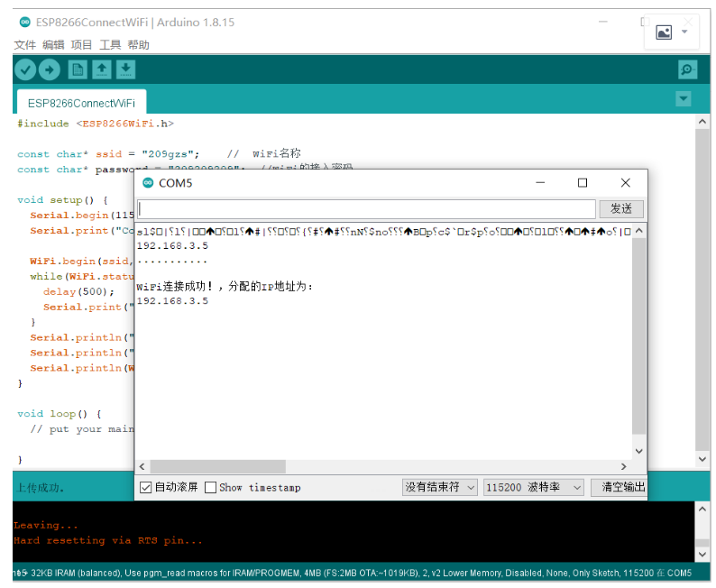The height and width of the screenshot is (588, 716).
Task: Toggle the 自动滚屏 autoscroll checkbox
Action: point(146,488)
